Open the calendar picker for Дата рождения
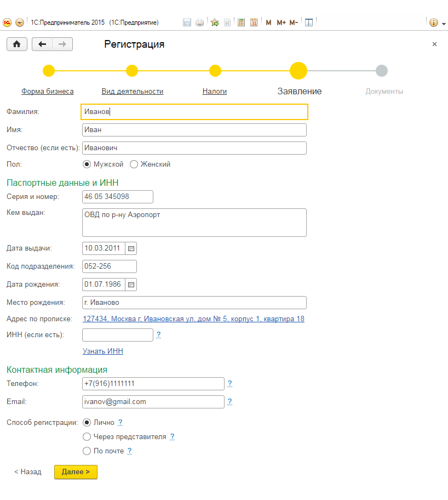 [131, 285]
